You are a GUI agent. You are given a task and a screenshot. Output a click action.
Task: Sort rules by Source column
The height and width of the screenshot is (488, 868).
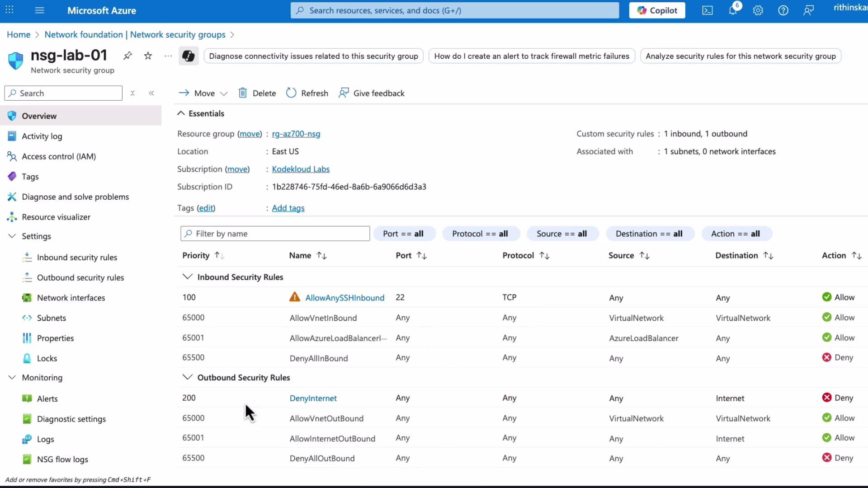tap(629, 255)
